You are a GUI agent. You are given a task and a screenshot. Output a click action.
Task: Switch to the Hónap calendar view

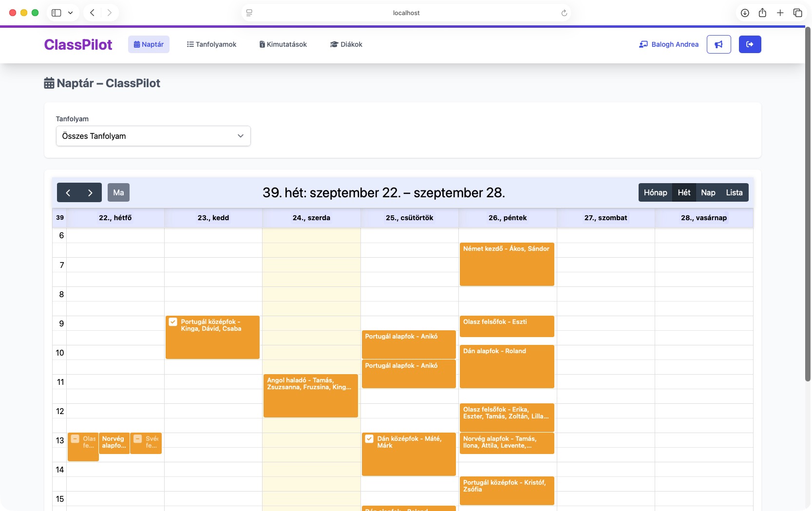655,192
